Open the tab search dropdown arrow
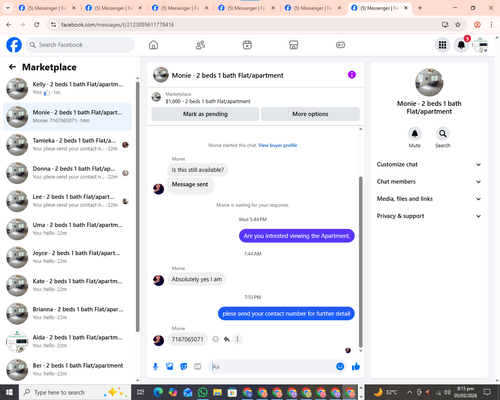The height and width of the screenshot is (400, 500). point(7,8)
